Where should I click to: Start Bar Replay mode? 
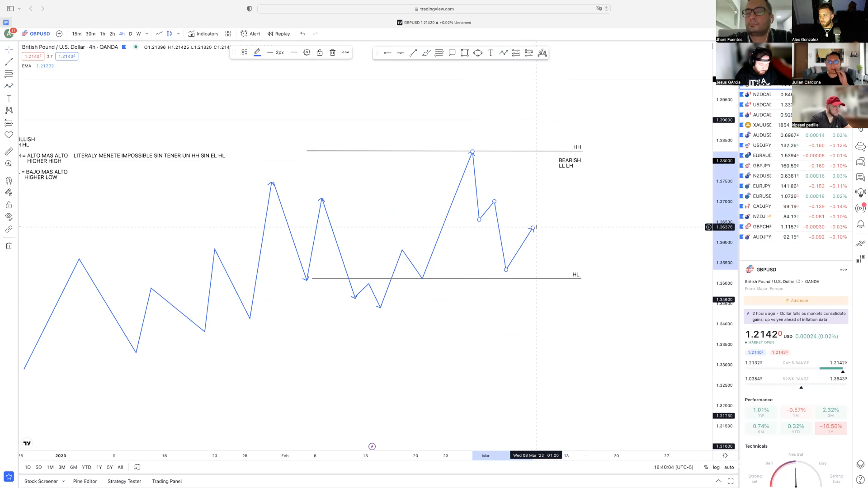278,33
